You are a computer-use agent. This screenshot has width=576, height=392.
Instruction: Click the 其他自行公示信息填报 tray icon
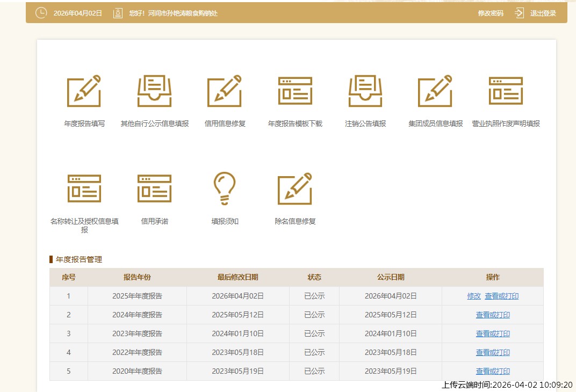click(154, 91)
